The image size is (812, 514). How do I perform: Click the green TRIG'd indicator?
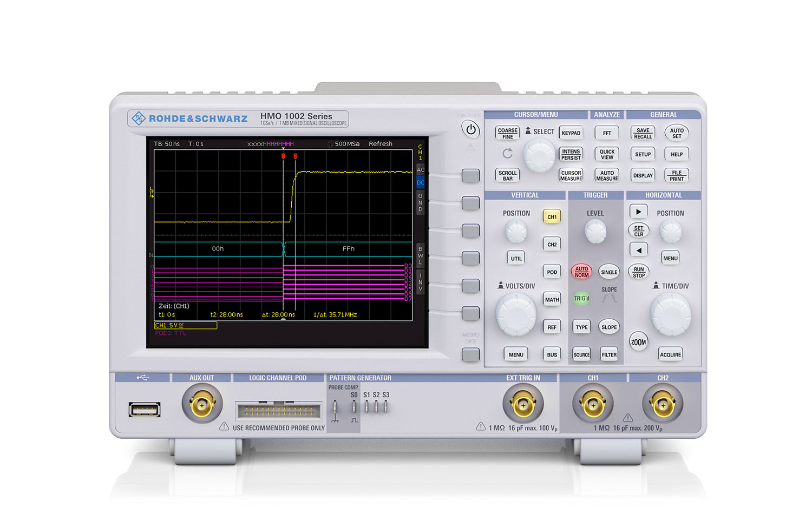(581, 298)
